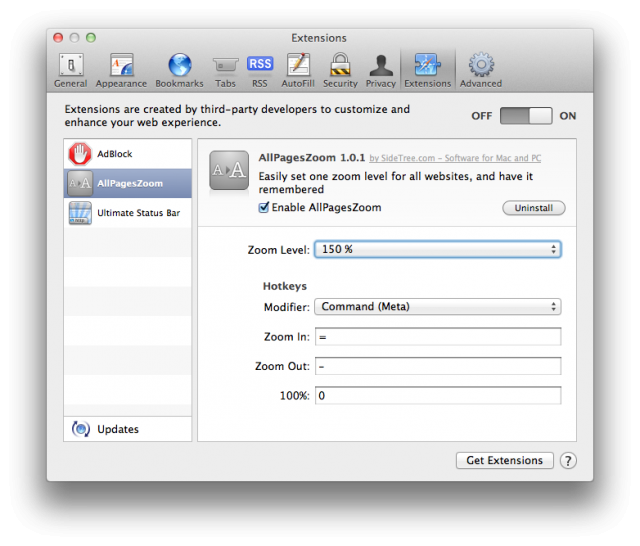Viewport: 640px width, 546px height.
Task: Open the Updates section
Action: 127,429
